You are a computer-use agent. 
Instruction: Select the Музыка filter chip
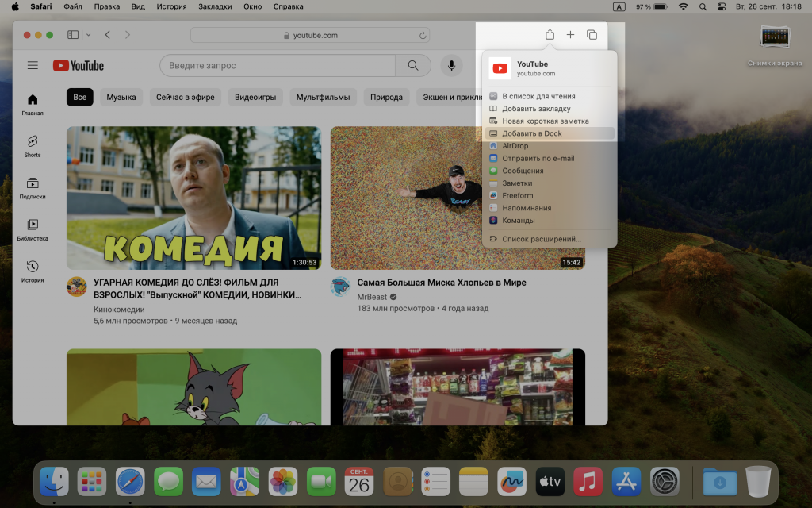point(121,98)
